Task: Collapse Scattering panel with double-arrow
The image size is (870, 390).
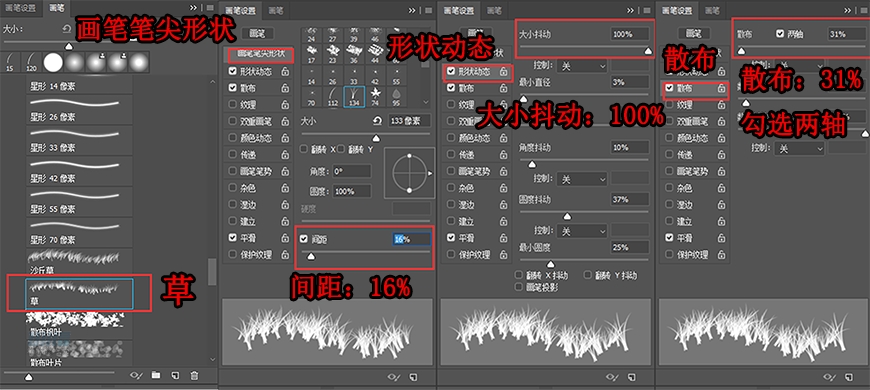Action: [849, 11]
